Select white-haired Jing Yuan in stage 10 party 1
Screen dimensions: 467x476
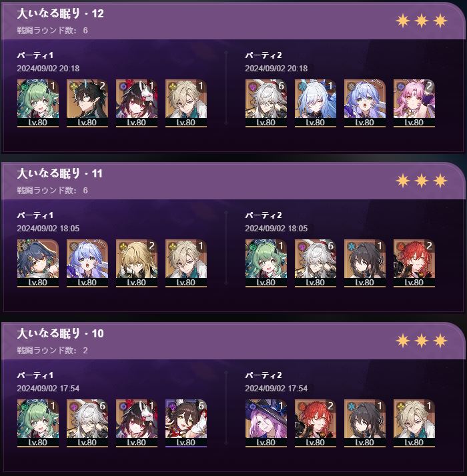87,423
